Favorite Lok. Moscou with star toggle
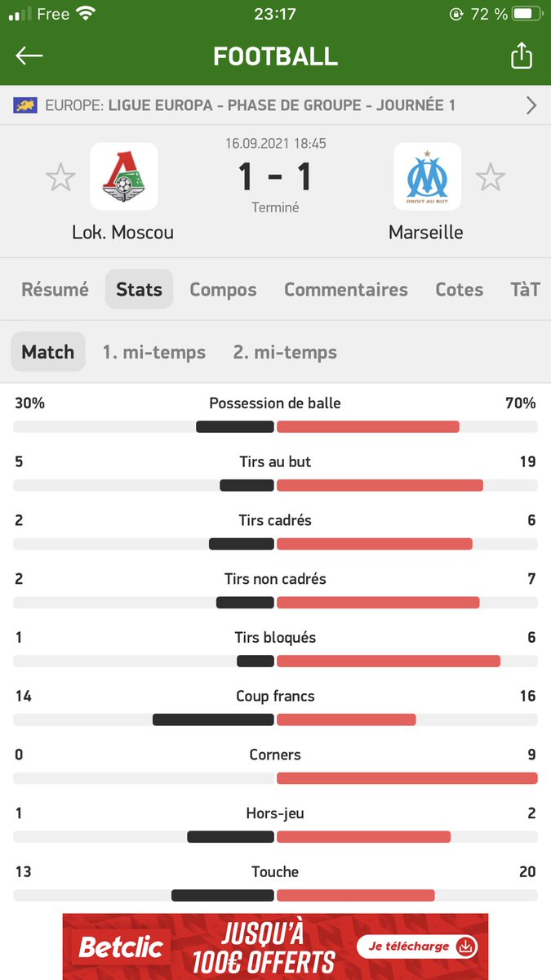Screen dimensions: 551x980 click(x=60, y=177)
